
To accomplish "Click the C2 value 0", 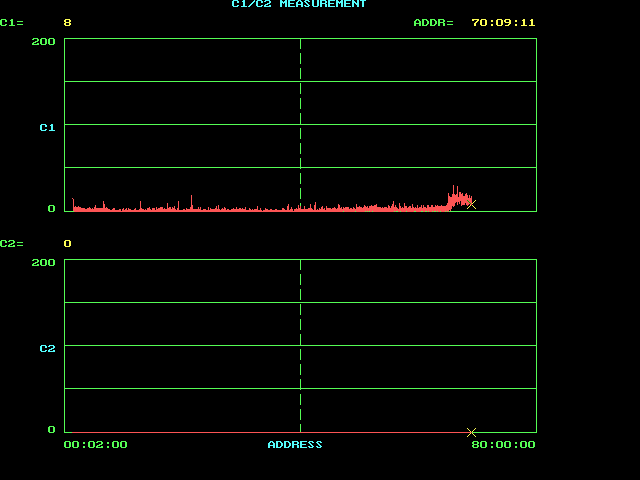I will click(x=68, y=244).
